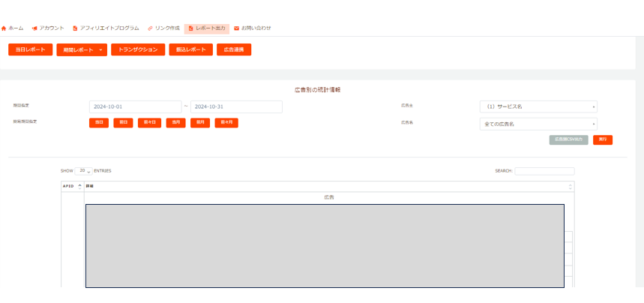Screen dimensions: 644x303
Task: Open the 全ての広告名 ad name dropdown
Action: click(538, 124)
